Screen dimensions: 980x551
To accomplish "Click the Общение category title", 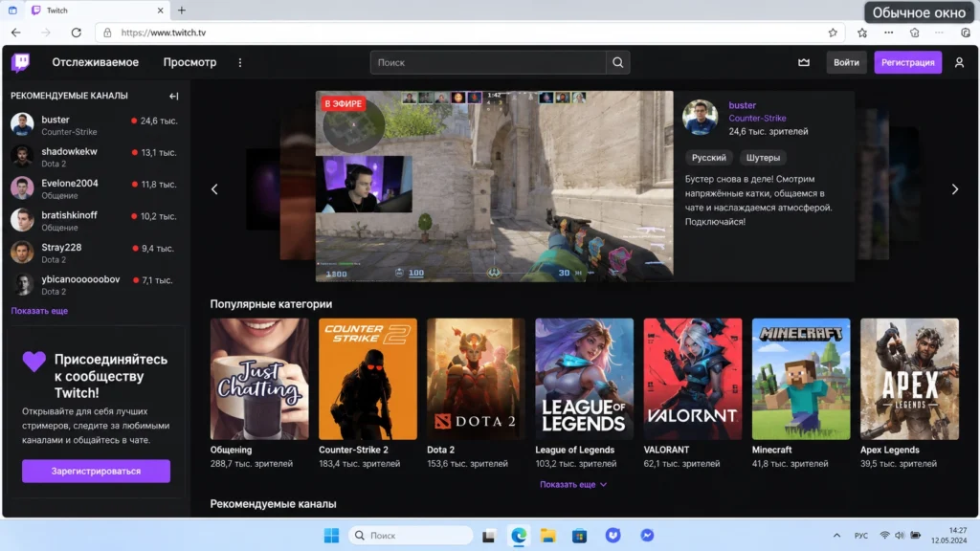I will (x=232, y=450).
